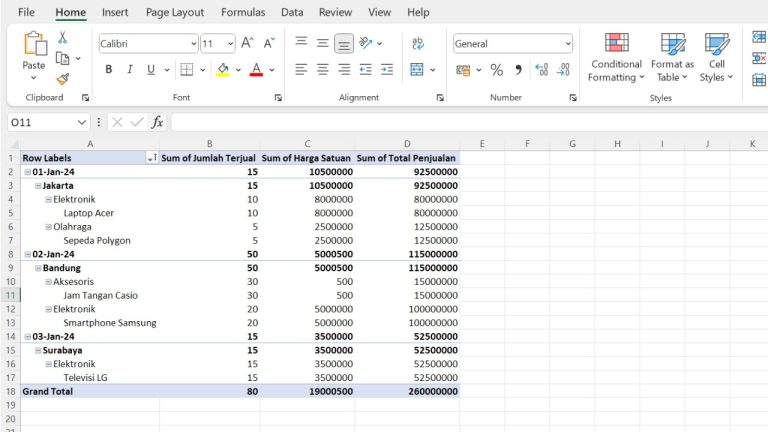Select column D header
Viewport: 768px width, 432px height.
[x=407, y=144]
